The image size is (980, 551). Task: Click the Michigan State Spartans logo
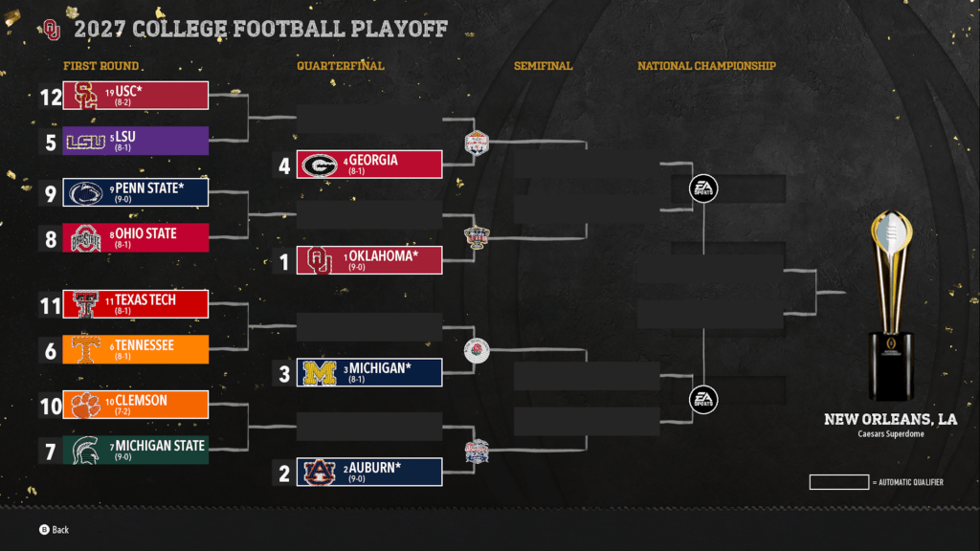point(85,451)
